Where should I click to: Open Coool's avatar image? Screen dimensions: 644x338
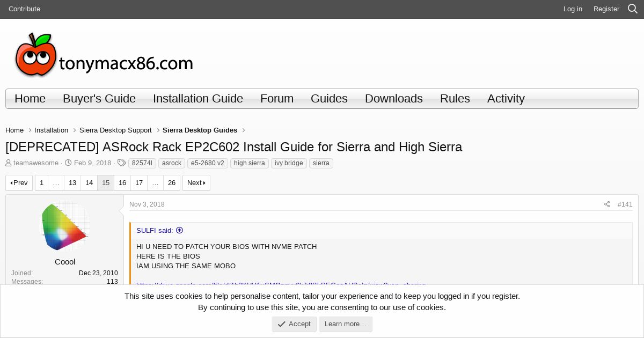[x=65, y=226]
